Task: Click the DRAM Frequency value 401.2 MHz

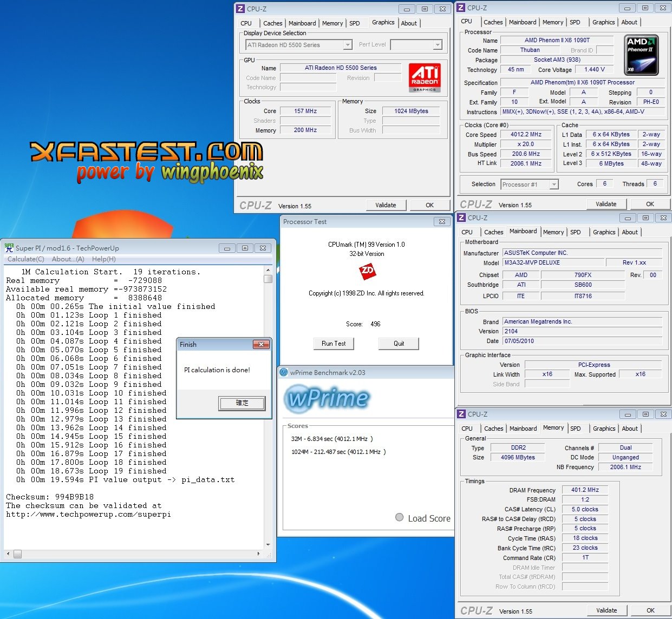Action: tap(585, 490)
